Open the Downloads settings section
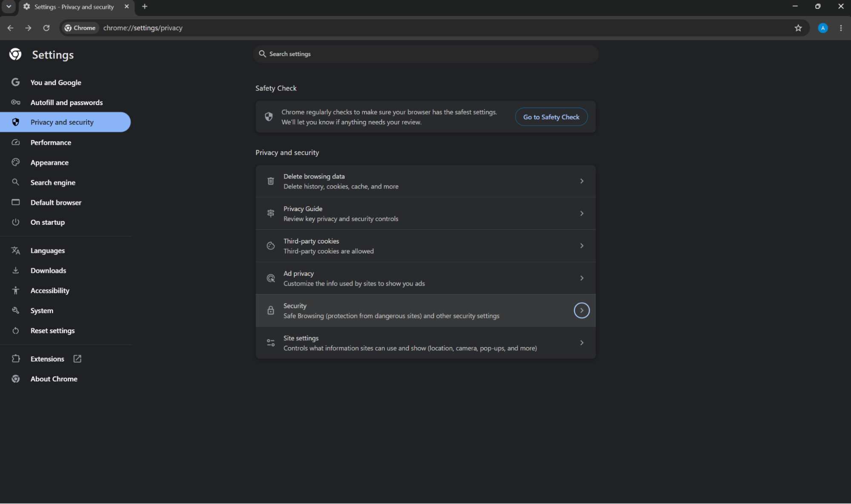 coord(65,270)
